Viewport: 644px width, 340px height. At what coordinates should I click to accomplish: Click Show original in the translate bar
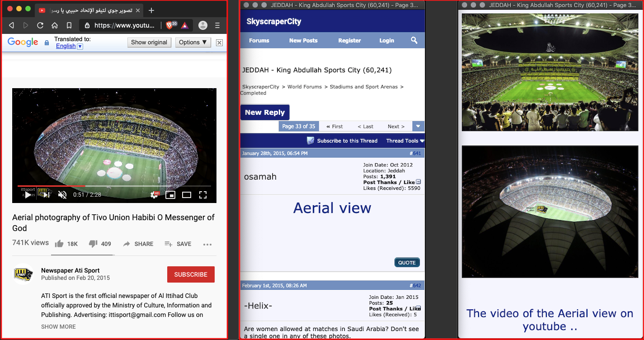tap(149, 42)
